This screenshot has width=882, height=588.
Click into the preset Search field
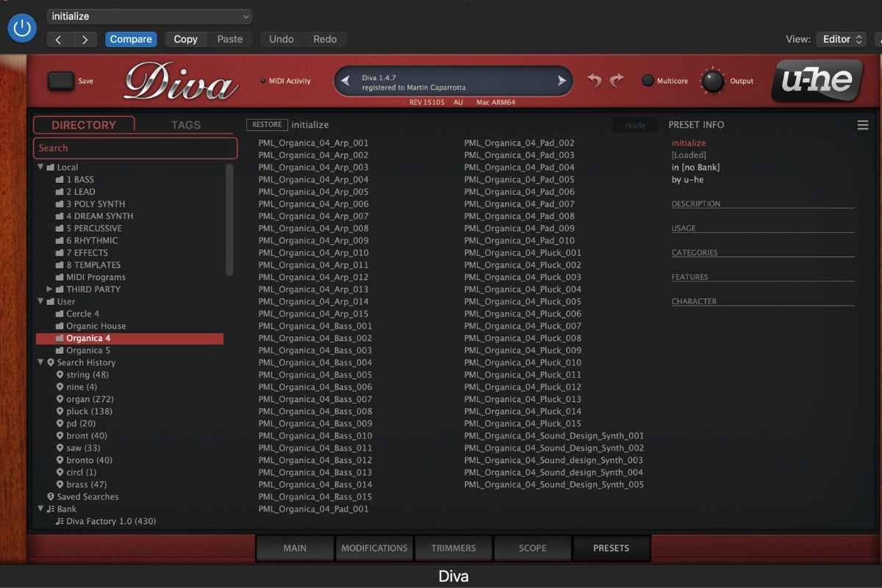click(x=135, y=148)
